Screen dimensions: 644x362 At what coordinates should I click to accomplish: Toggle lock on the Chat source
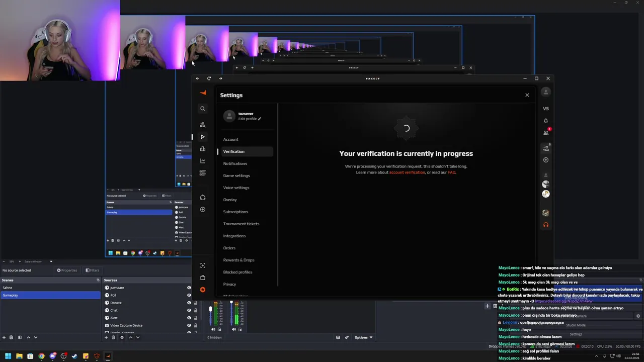point(196,310)
